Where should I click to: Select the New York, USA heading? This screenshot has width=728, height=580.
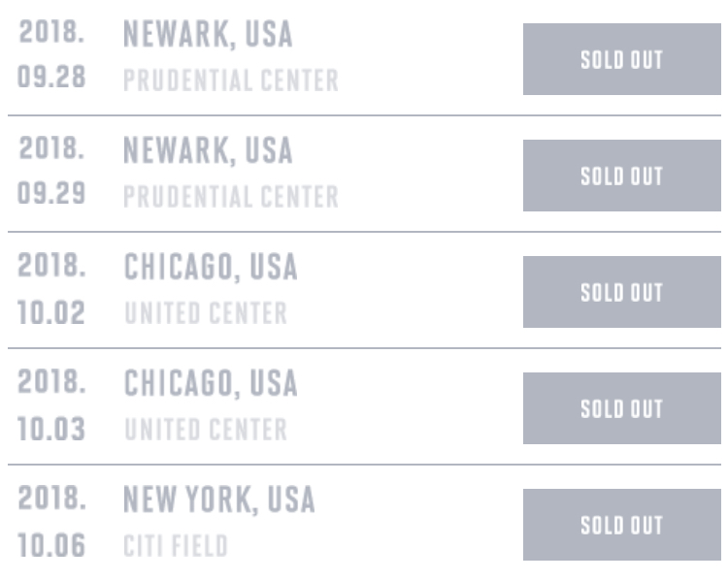(219, 500)
